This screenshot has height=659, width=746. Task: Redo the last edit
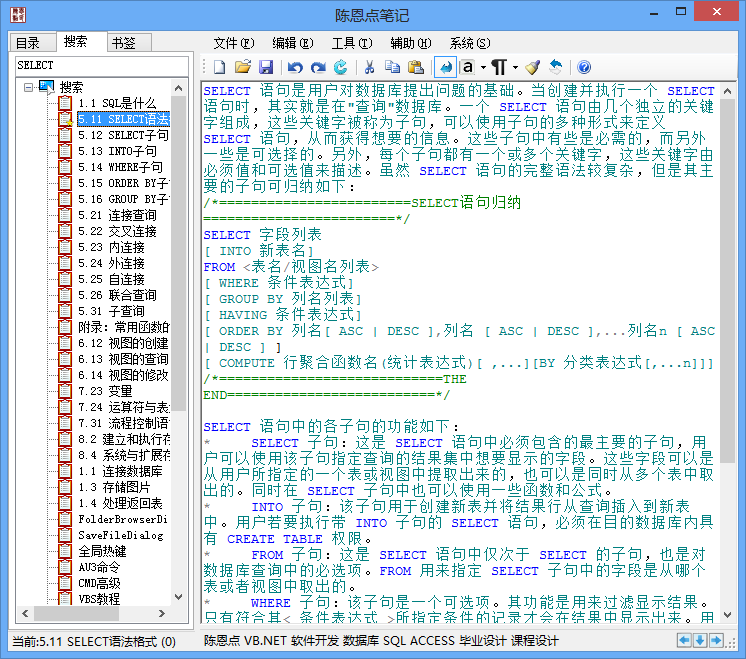click(x=318, y=67)
